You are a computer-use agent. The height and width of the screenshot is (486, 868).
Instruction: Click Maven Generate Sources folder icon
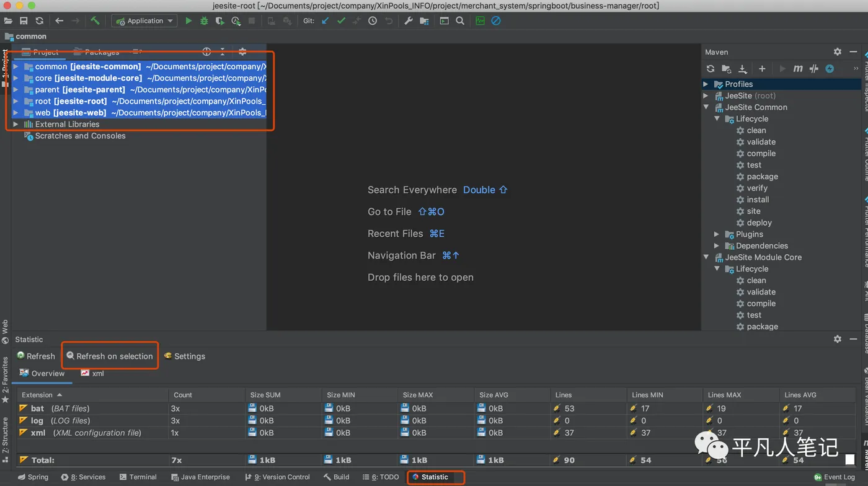[x=727, y=69]
